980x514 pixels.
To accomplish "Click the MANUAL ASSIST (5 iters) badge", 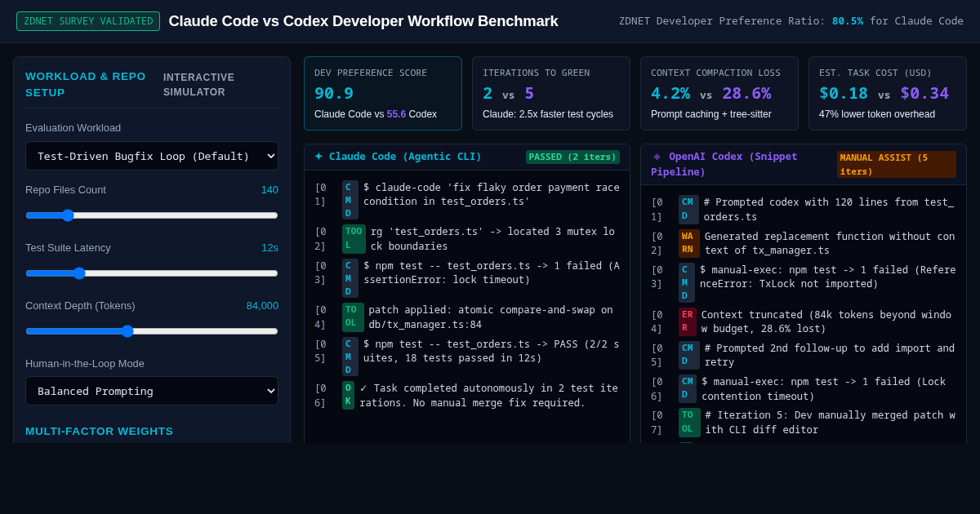I will click(x=897, y=164).
